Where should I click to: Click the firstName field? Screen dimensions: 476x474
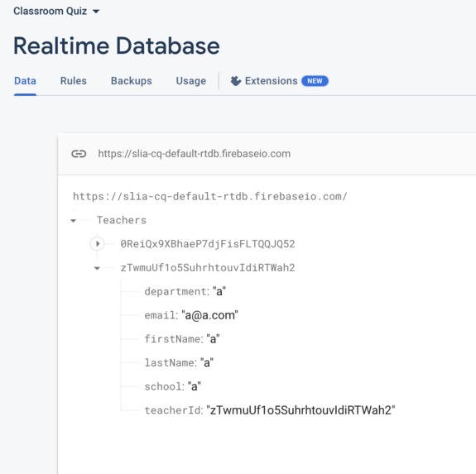pyautogui.click(x=182, y=338)
